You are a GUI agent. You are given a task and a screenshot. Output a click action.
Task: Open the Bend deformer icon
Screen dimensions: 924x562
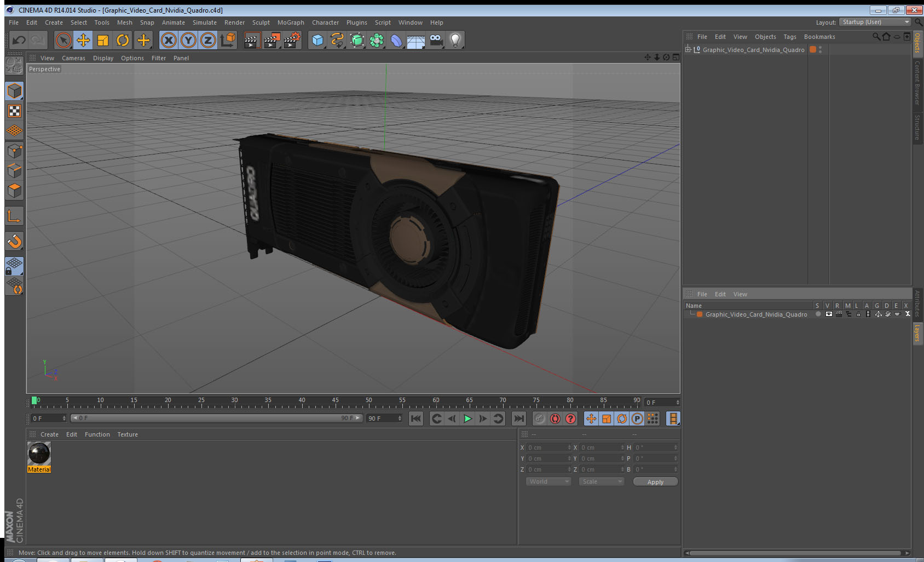[x=396, y=40]
